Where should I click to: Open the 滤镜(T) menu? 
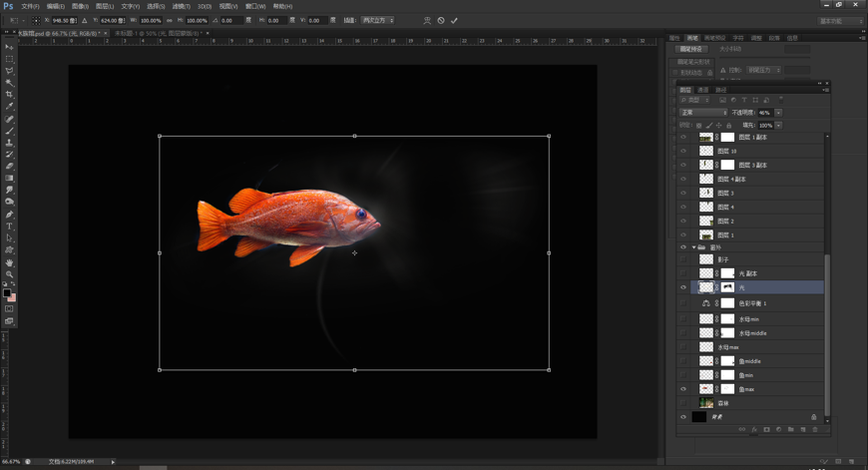(x=181, y=6)
